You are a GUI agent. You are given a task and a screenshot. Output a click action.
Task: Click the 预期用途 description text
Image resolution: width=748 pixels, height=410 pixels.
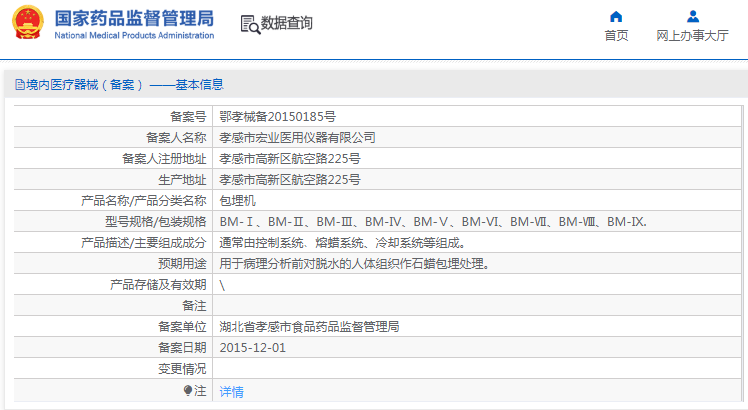353,264
